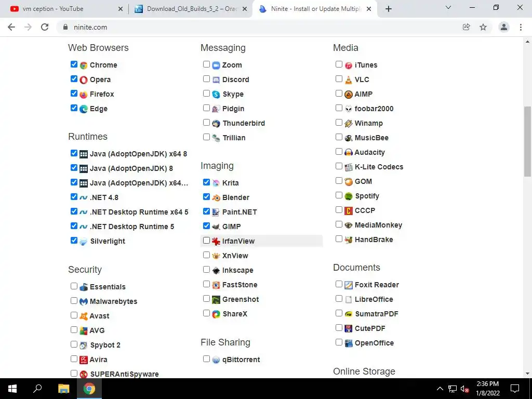Image resolution: width=532 pixels, height=399 pixels.
Task: Check the qBittorrent checkbox
Action: click(206, 358)
